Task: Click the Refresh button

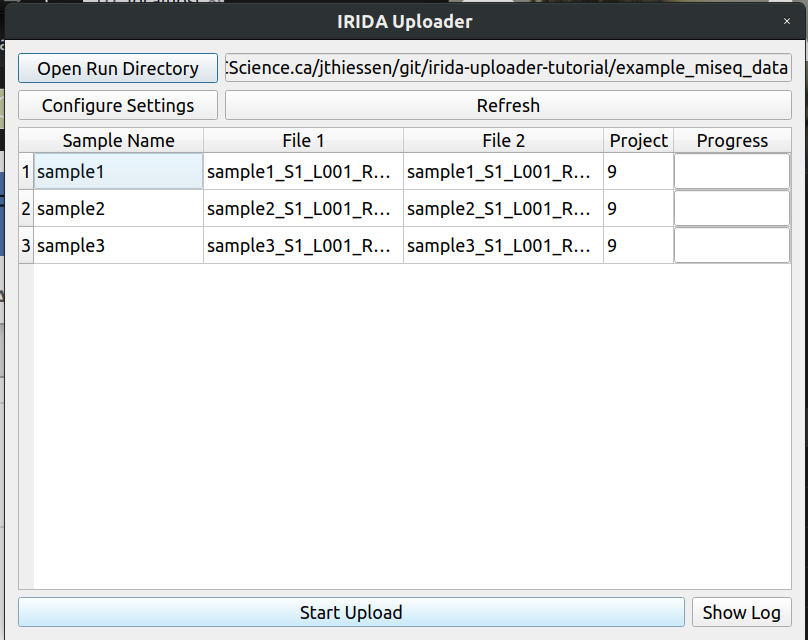Action: 508,105
